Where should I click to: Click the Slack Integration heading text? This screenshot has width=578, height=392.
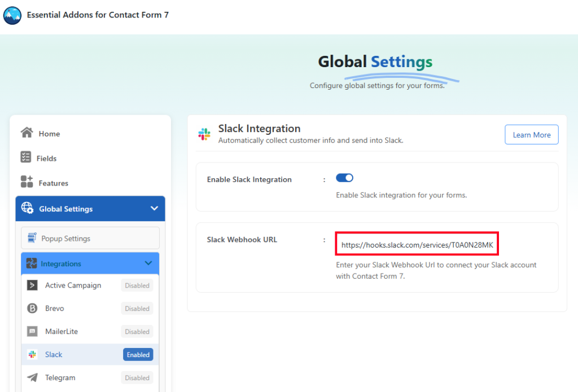(259, 128)
